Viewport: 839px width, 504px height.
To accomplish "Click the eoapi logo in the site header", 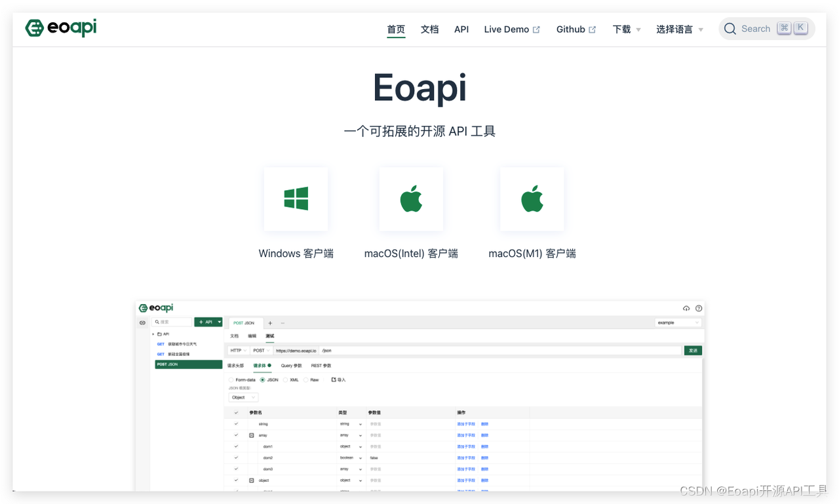I will click(x=61, y=28).
